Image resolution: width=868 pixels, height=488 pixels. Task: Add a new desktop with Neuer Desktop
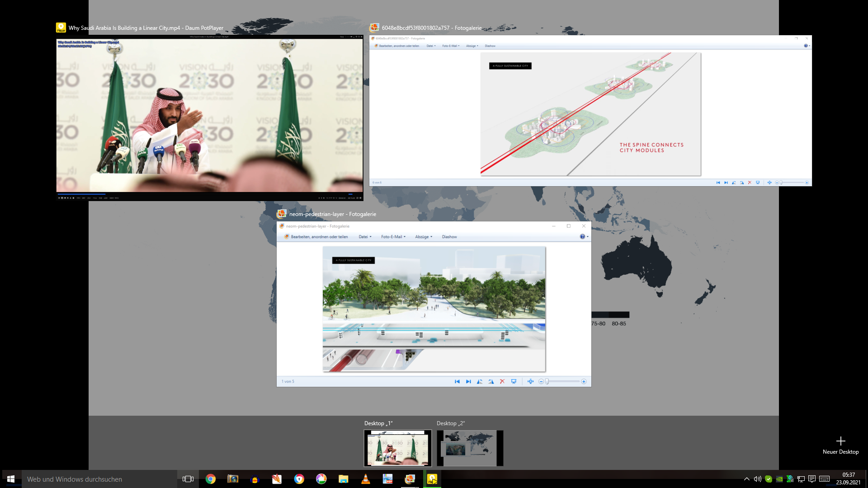point(840,445)
